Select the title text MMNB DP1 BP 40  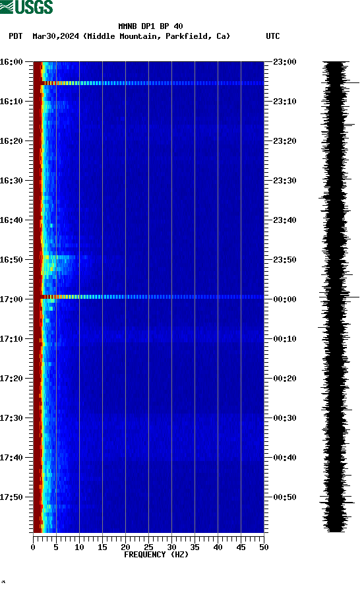click(150, 26)
